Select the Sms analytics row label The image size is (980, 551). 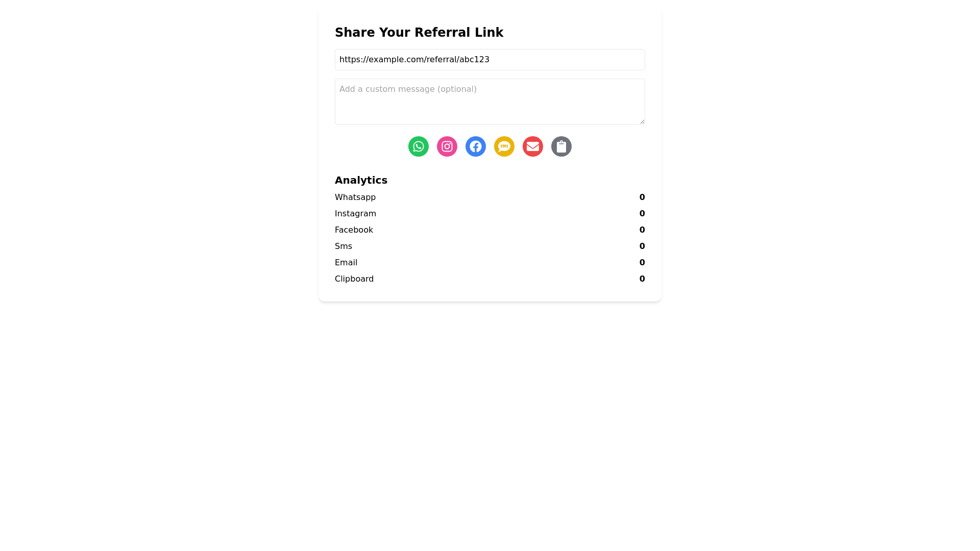click(x=344, y=246)
